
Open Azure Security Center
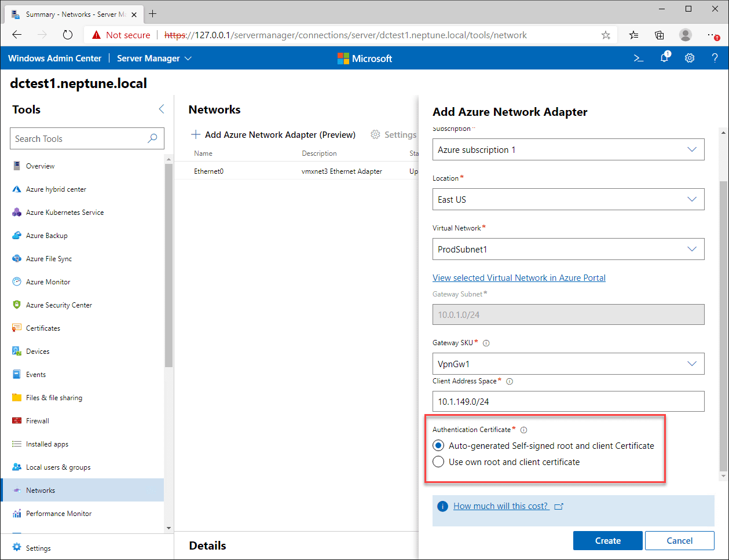[x=60, y=305]
